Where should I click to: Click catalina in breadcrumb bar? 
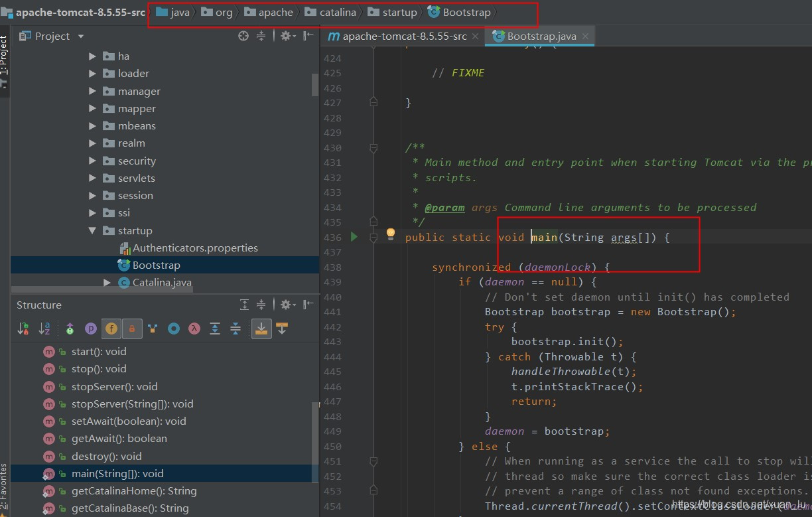click(330, 12)
